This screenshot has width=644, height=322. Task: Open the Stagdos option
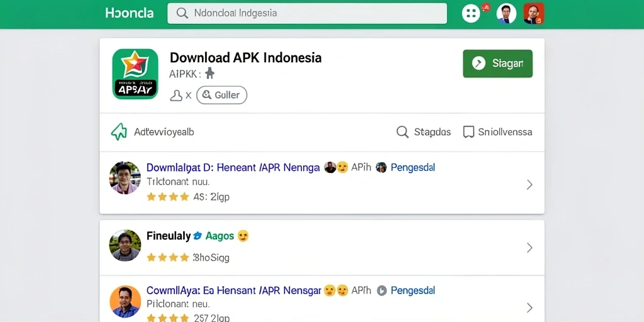[433, 132]
